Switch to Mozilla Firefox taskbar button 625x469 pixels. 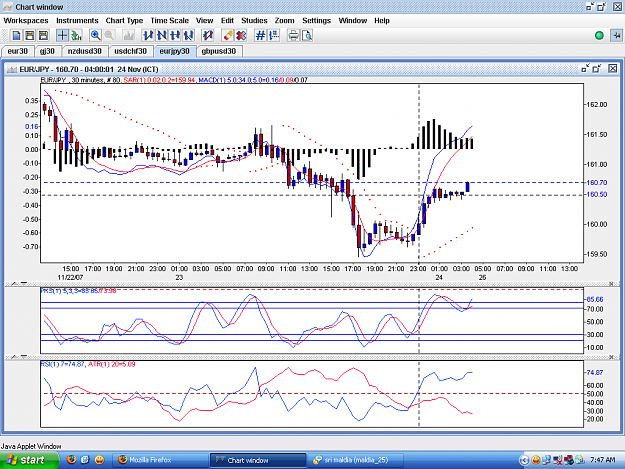[x=159, y=460]
